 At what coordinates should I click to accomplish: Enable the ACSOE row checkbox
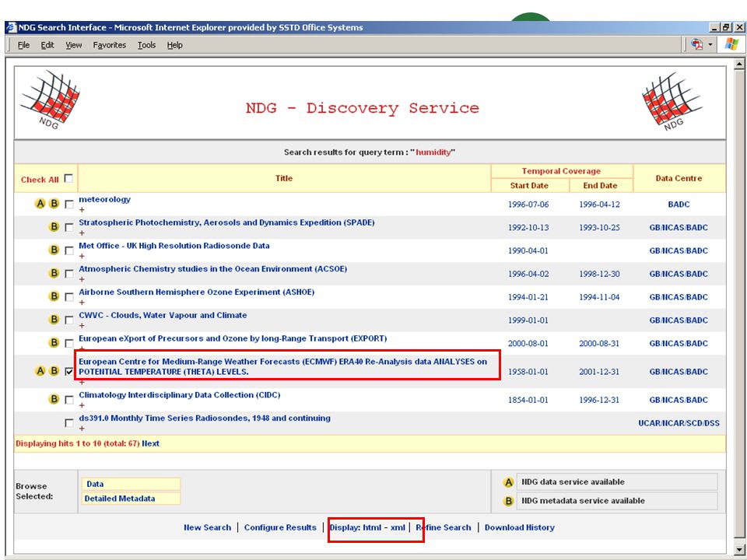[x=69, y=274]
